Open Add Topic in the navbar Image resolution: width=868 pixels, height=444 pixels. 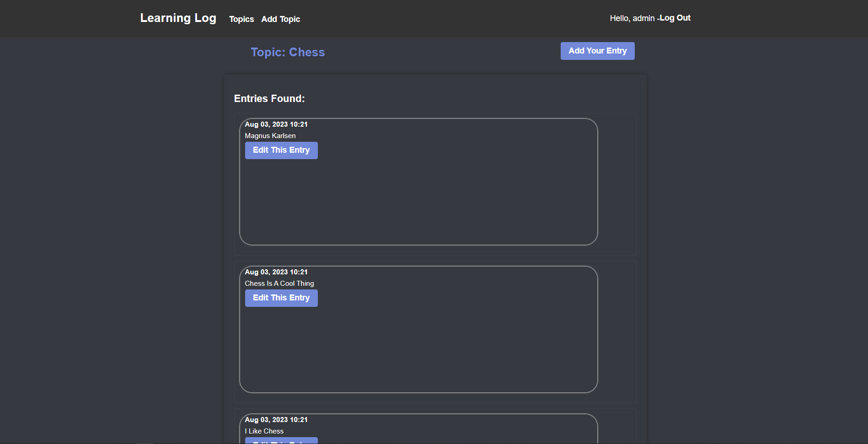point(280,19)
